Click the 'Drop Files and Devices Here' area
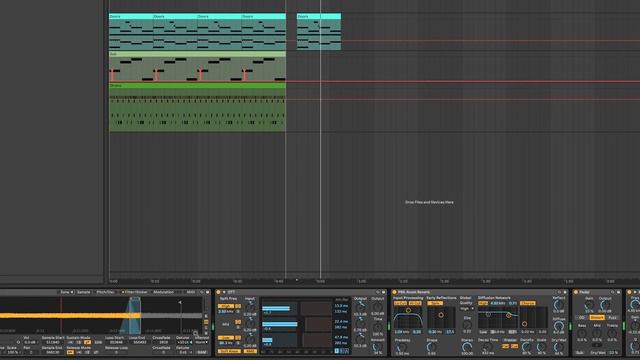The width and height of the screenshot is (640, 360). (x=429, y=202)
